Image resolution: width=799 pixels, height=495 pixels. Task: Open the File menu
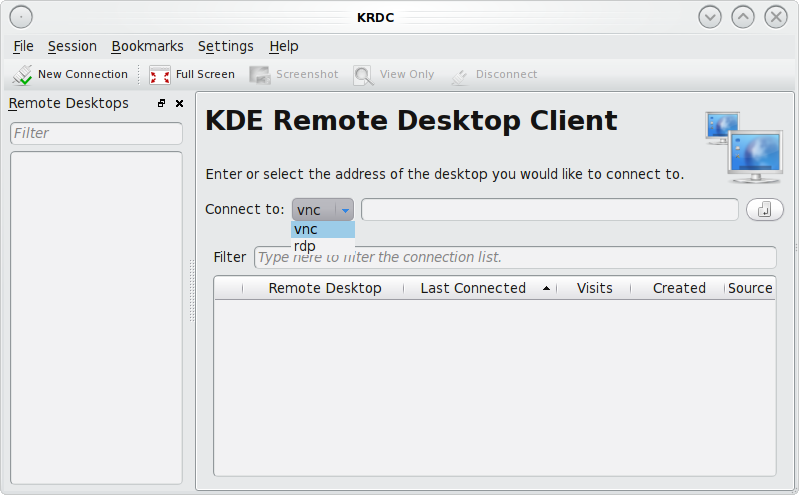coord(23,46)
